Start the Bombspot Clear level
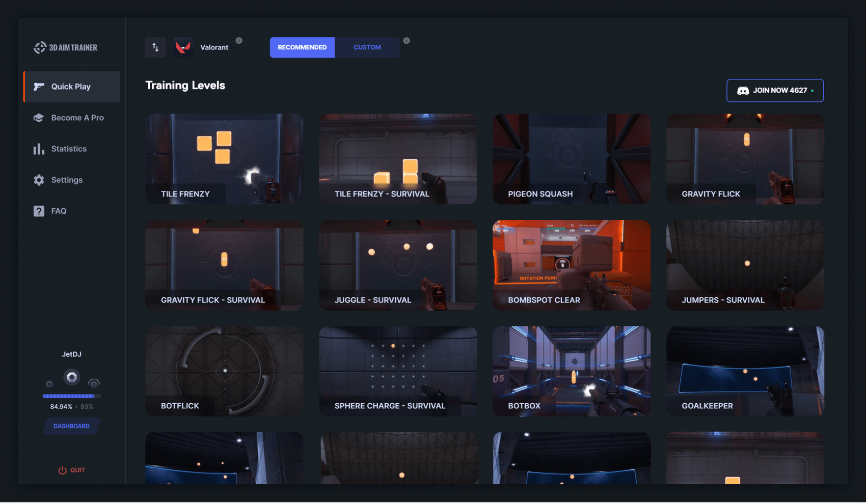This screenshot has width=866, height=504. (571, 265)
